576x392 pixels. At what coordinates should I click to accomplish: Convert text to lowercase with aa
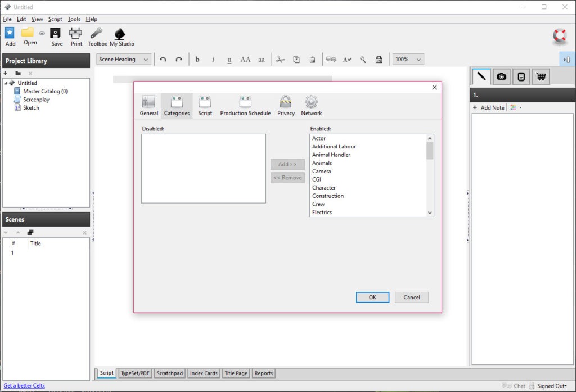coord(261,60)
